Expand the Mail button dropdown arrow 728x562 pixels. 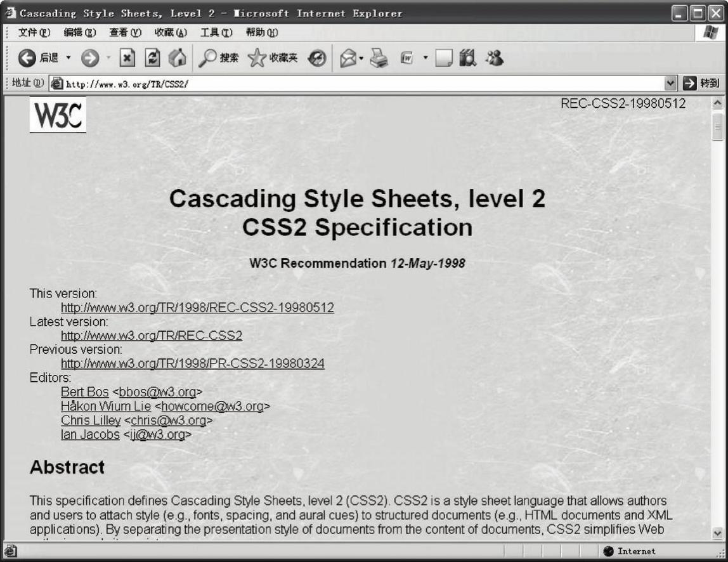pos(361,58)
